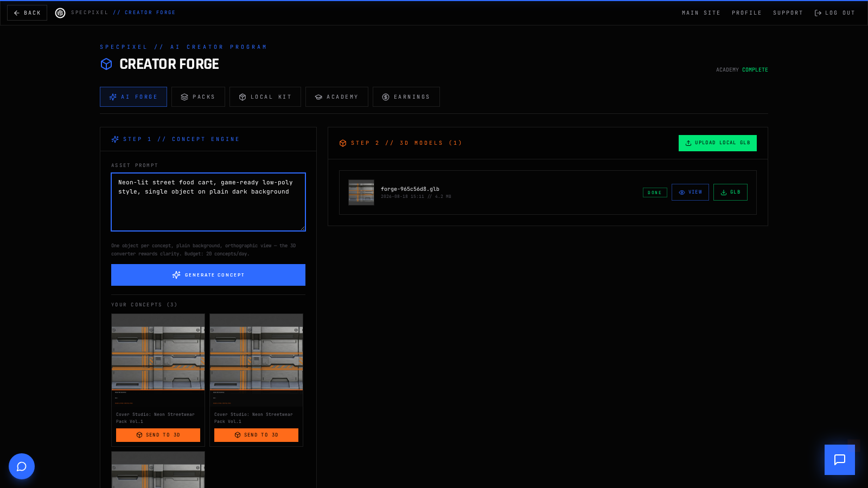Switch to the Packs tab
Screen dimensions: 868x488
pos(198,97)
